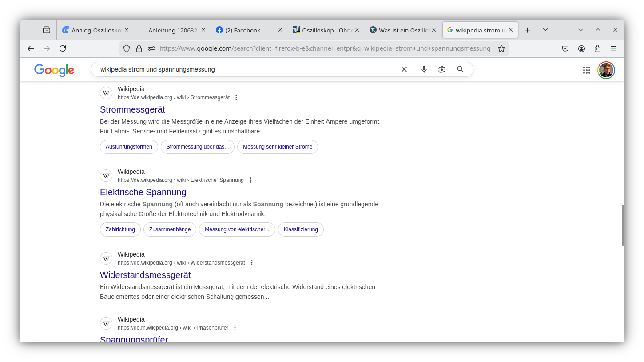Screen dimensions: 644x362
Task: Click the Google profile avatar picture
Action: tap(606, 70)
